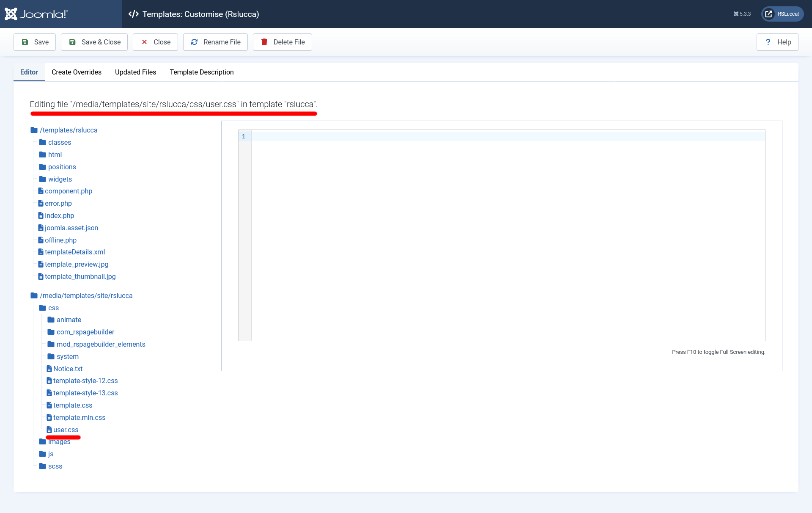Image resolution: width=812 pixels, height=513 pixels.
Task: Open RSLucca site preview external link icon
Action: [x=769, y=14]
